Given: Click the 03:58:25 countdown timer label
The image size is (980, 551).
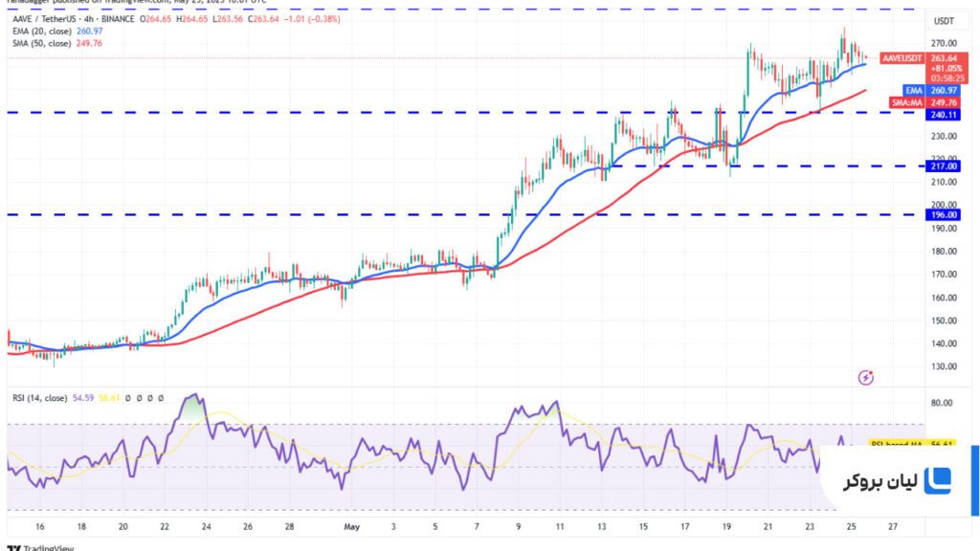Looking at the screenshot, I should 947,78.
